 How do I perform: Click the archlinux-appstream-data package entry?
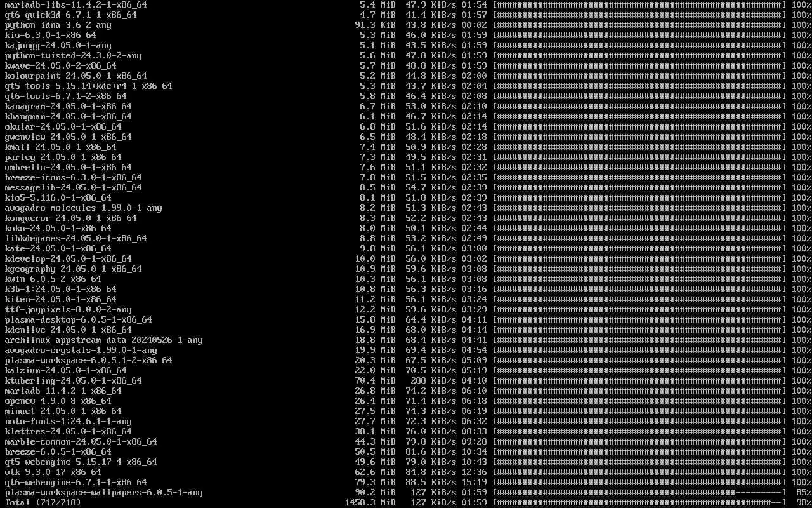click(104, 340)
